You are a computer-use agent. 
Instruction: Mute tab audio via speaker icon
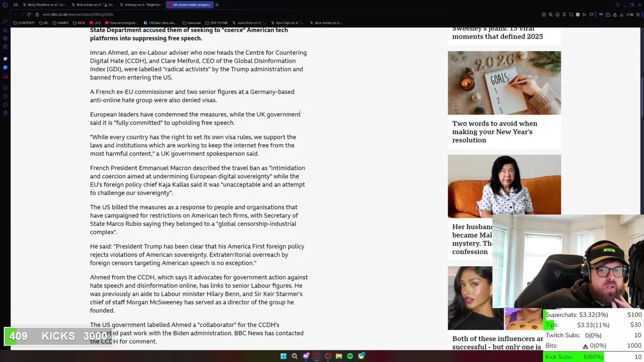click(601, 15)
